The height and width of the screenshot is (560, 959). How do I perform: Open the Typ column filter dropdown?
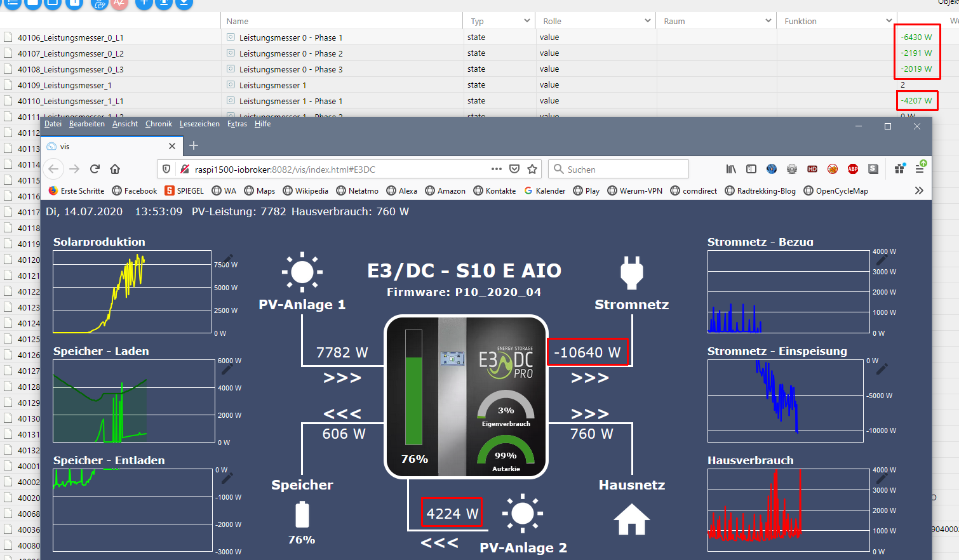(x=527, y=21)
